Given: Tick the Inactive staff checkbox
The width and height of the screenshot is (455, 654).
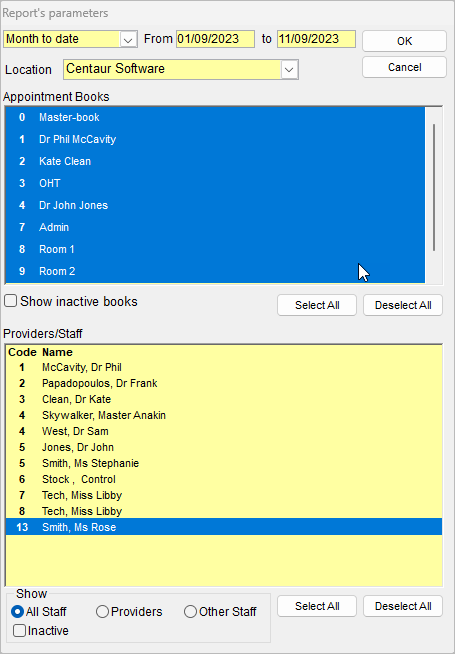Looking at the screenshot, I should pyautogui.click(x=19, y=631).
